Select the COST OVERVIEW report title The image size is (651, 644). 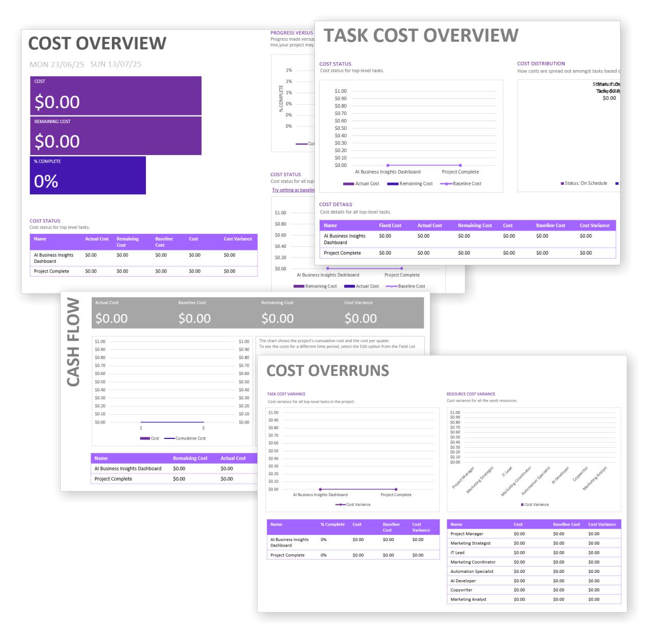(97, 43)
